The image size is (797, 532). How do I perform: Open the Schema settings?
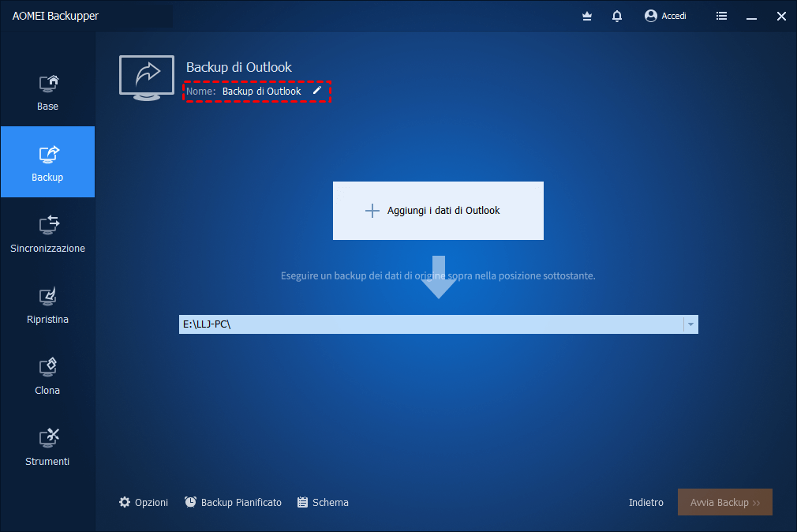coord(323,503)
